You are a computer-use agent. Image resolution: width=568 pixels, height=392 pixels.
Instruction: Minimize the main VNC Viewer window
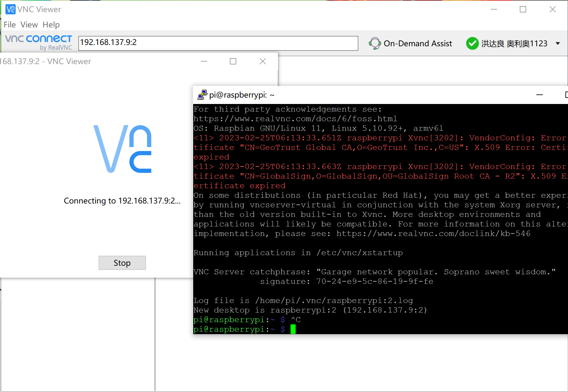(x=494, y=9)
